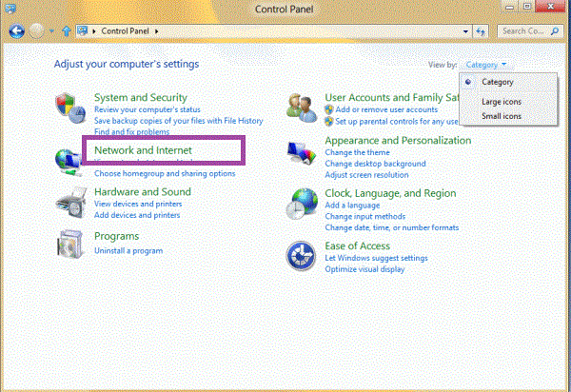
Task: Click Change input methods link
Action: pyautogui.click(x=364, y=217)
